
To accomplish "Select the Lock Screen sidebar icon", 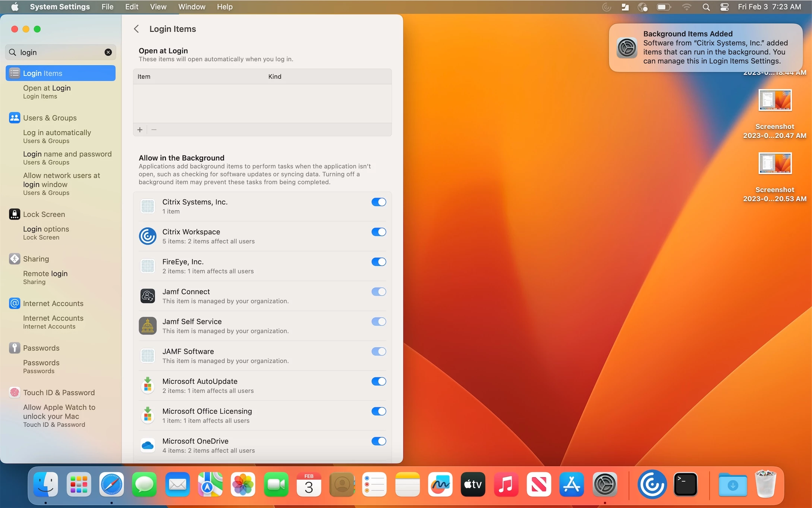I will point(15,214).
